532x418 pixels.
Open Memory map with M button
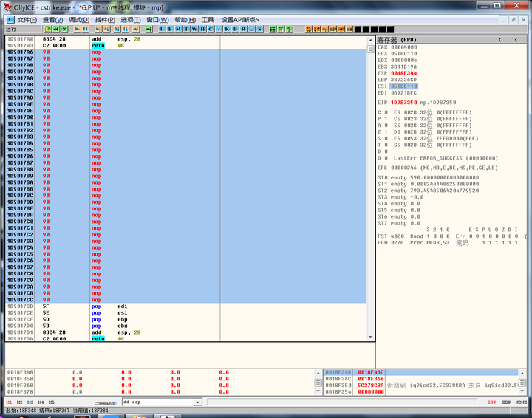[x=179, y=30]
